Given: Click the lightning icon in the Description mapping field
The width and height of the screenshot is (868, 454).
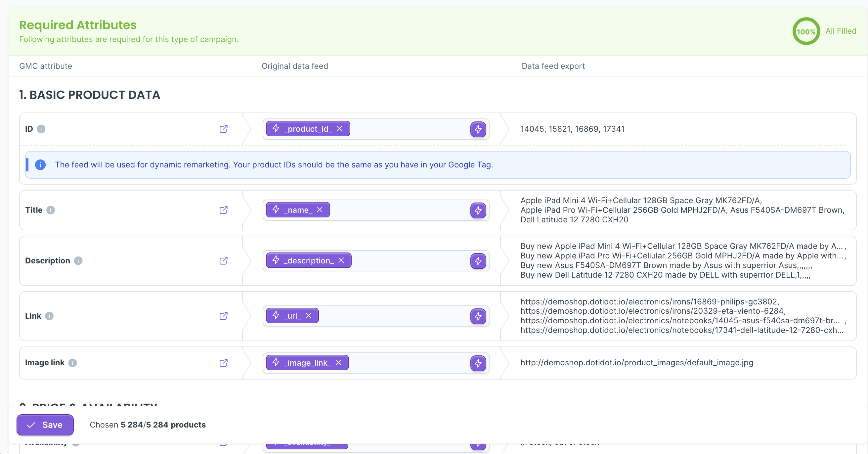Looking at the screenshot, I should pyautogui.click(x=478, y=261).
